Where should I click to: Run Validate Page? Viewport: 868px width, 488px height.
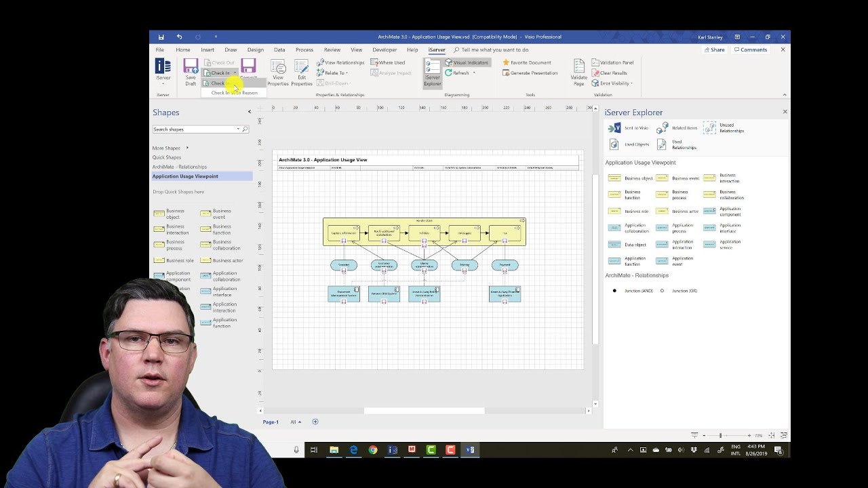[x=579, y=73]
